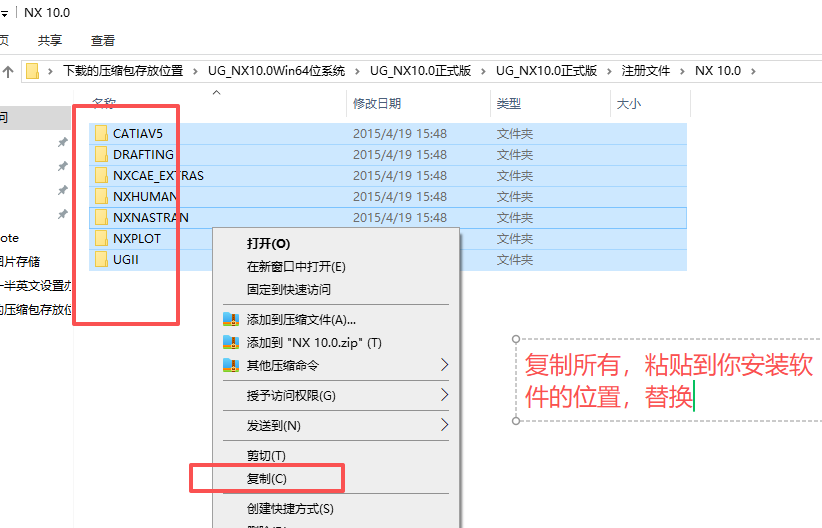822x528 pixels.
Task: Click the DRAFTING folder icon
Action: click(x=101, y=155)
